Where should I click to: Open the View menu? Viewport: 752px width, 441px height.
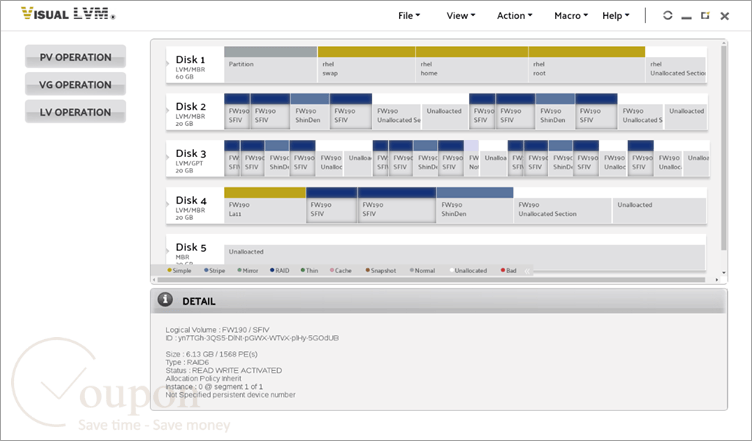click(460, 15)
